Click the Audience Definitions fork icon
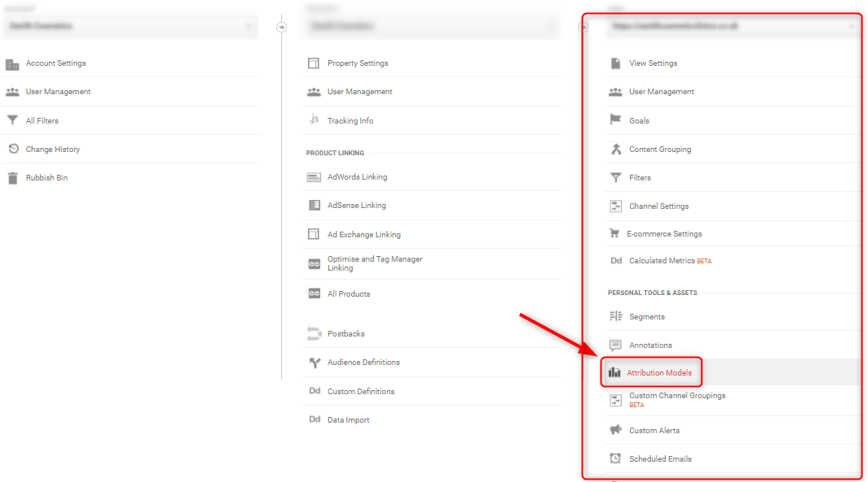This screenshot has width=868, height=482. tap(315, 363)
